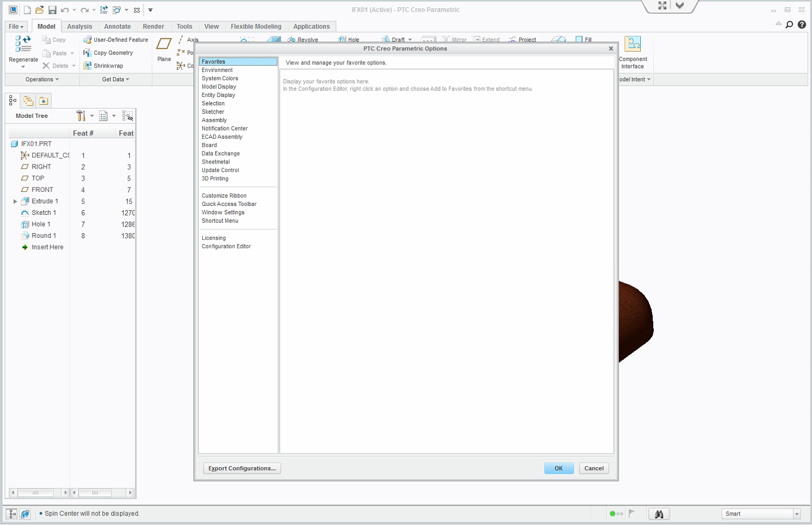Expand the Extrude 1 feature node
This screenshot has width=812, height=525.
point(15,201)
